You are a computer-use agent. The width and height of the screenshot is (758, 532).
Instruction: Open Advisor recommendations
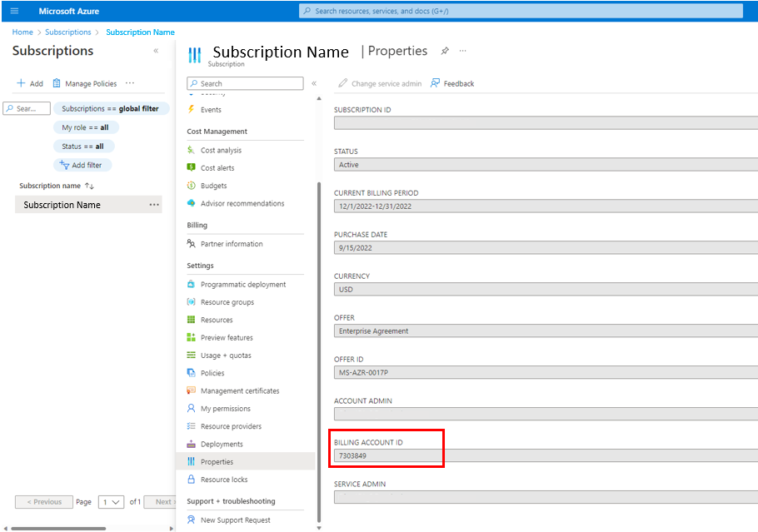pyautogui.click(x=242, y=203)
